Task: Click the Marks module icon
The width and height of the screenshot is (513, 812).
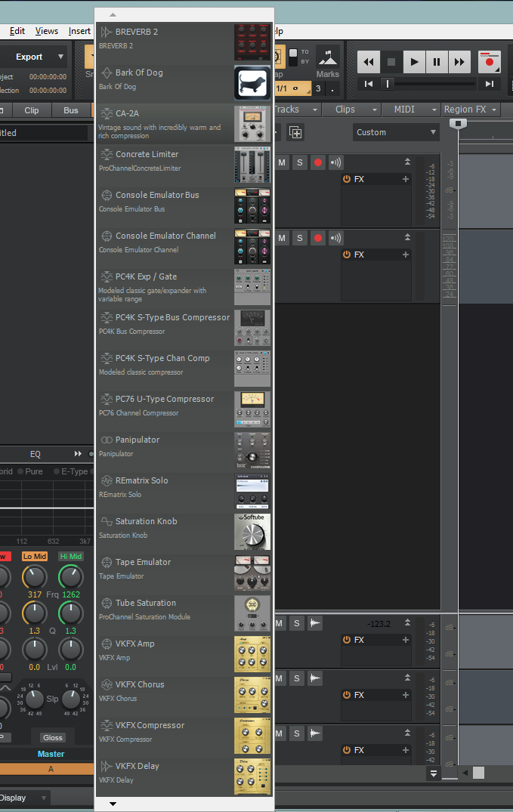Action: 327,57
